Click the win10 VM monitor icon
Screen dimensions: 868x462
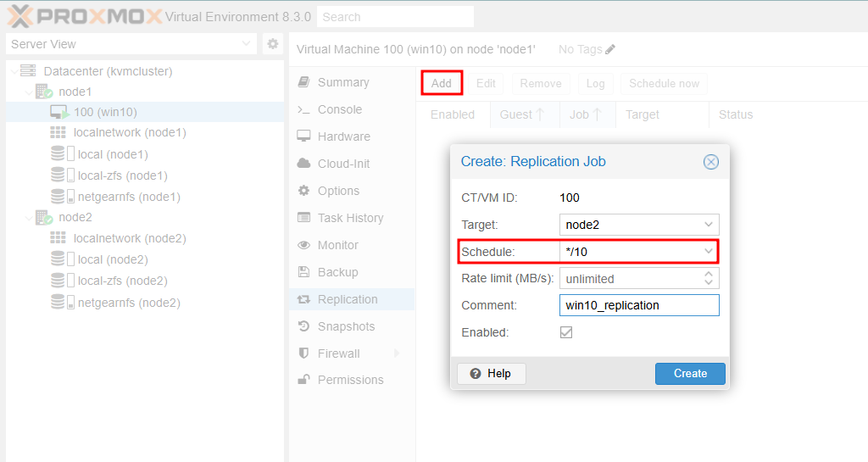tap(59, 112)
